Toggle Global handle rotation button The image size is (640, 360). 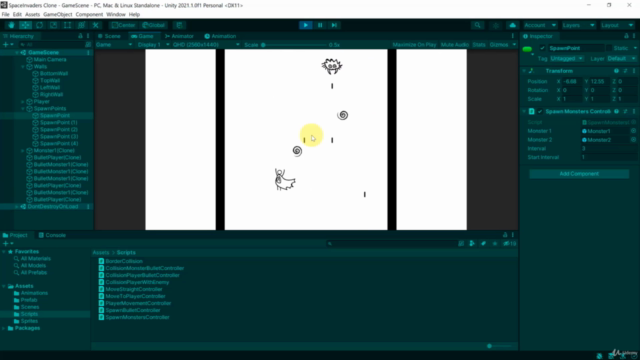[x=153, y=25]
